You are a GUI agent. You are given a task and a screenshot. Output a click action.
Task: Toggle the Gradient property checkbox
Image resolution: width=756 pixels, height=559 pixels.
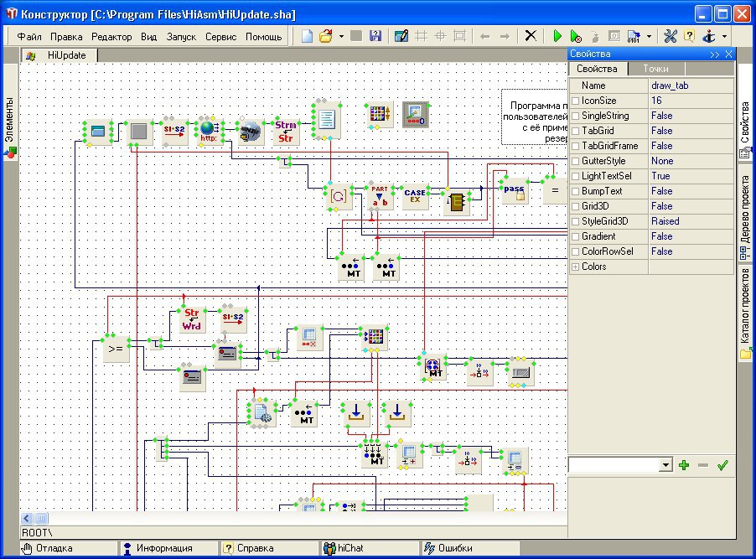(575, 236)
